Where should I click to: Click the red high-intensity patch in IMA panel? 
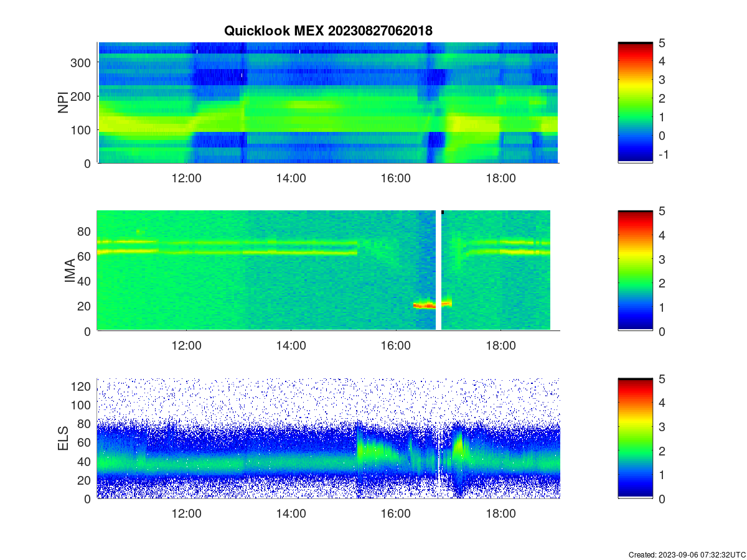pos(424,306)
